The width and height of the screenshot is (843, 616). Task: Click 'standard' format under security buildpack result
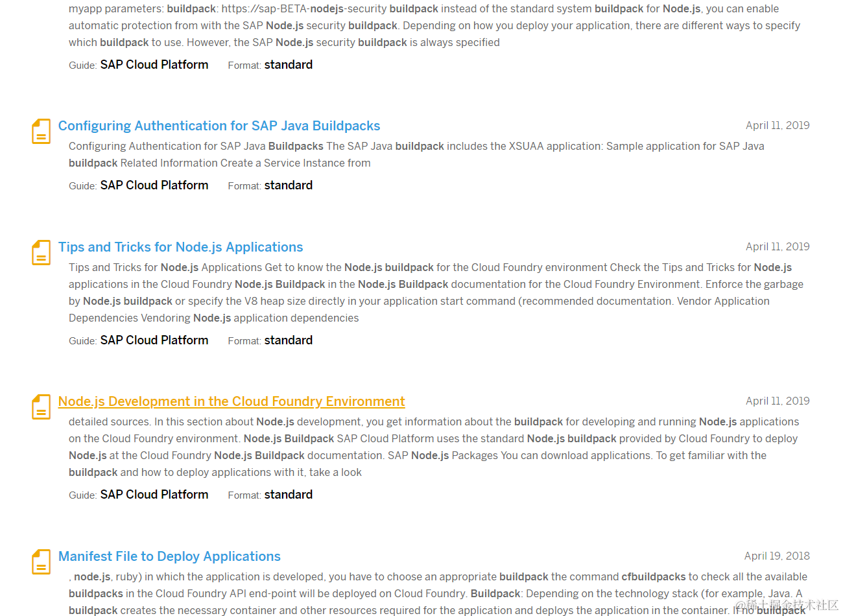tap(289, 65)
